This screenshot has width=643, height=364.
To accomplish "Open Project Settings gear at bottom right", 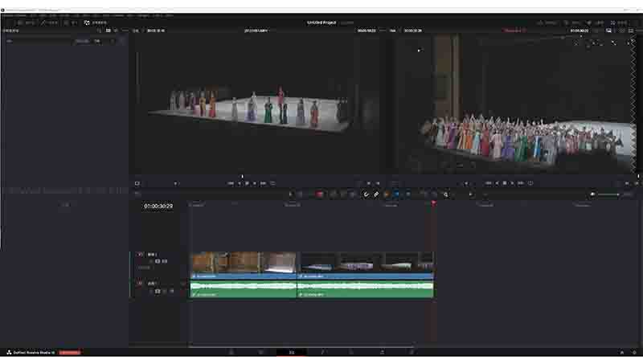I will (634, 352).
